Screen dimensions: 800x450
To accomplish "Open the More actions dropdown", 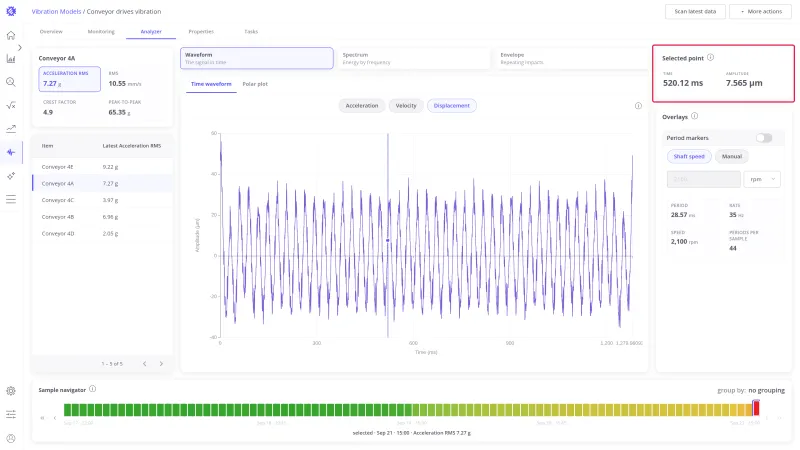I will click(x=761, y=11).
